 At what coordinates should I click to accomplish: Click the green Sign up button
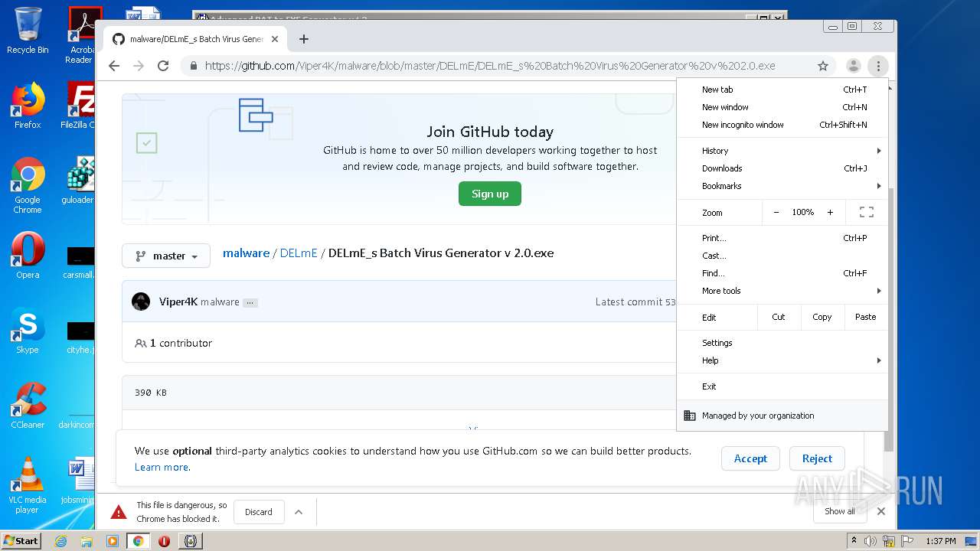click(x=490, y=194)
